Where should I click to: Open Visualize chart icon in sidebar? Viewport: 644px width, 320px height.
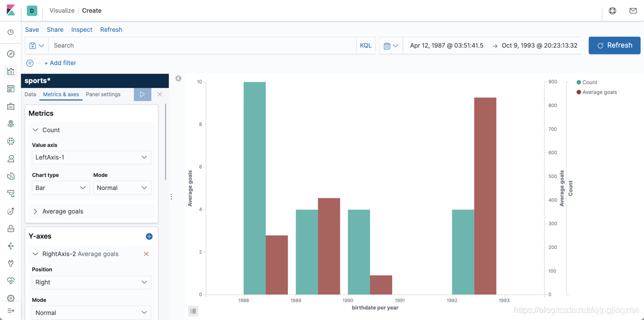coord(11,71)
